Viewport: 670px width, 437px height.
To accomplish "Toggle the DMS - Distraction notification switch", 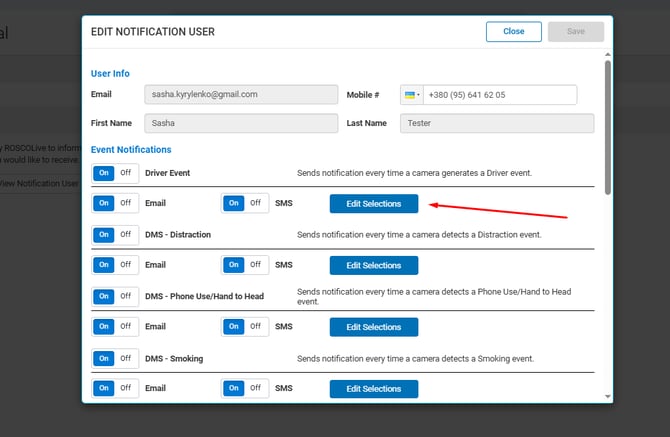I will coord(114,235).
